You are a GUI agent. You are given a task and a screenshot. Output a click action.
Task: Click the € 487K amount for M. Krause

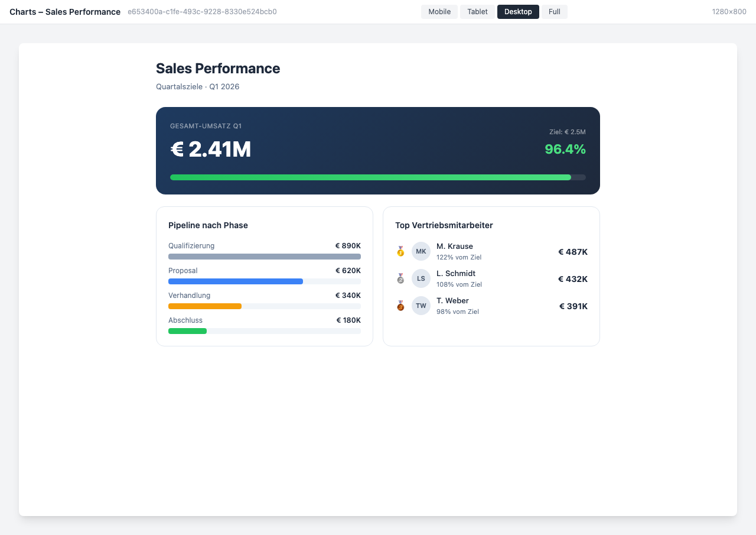(x=573, y=251)
